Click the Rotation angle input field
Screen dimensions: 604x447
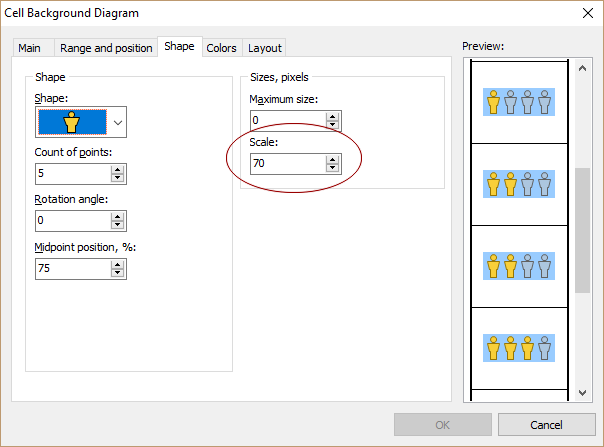click(x=71, y=221)
